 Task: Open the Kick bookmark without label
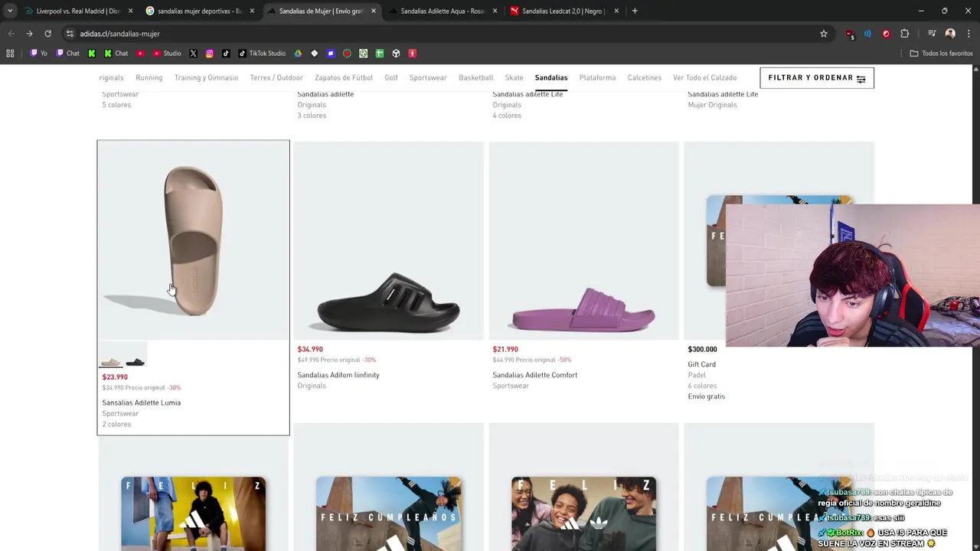coord(92,54)
